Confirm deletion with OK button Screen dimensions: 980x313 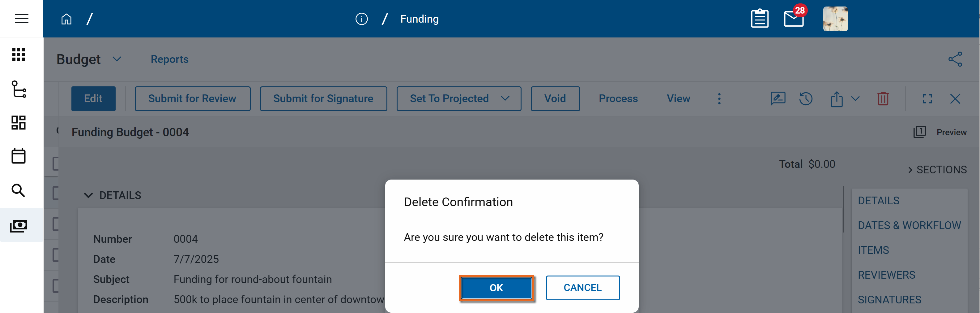[x=496, y=288]
